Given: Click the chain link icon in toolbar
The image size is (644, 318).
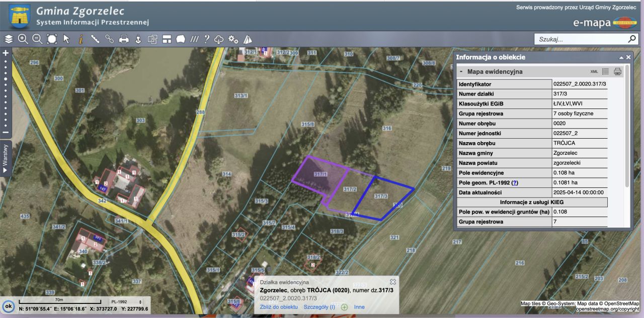Looking at the screenshot, I should pyautogui.click(x=109, y=39).
